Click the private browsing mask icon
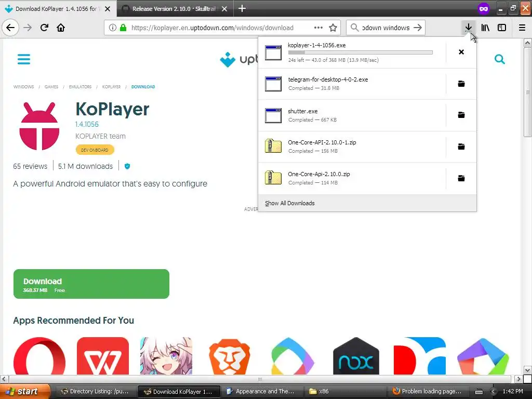The width and height of the screenshot is (532, 399). [484, 8]
